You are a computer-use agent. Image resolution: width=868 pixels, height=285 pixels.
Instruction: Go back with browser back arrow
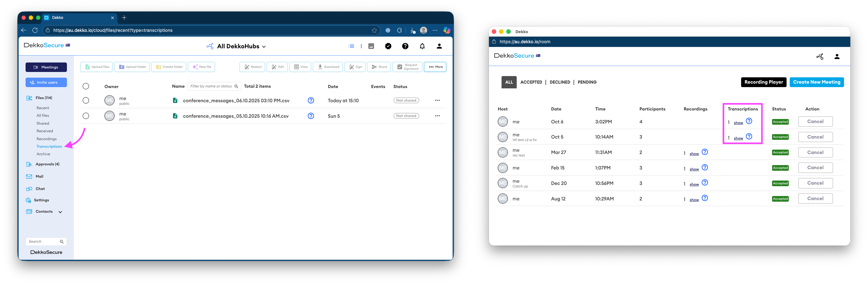pyautogui.click(x=24, y=30)
